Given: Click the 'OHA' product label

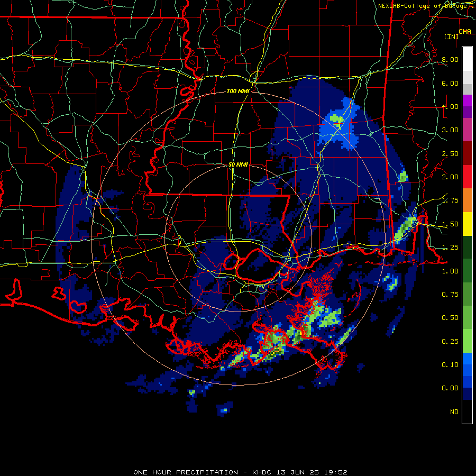Looking at the screenshot, I should point(465,32).
